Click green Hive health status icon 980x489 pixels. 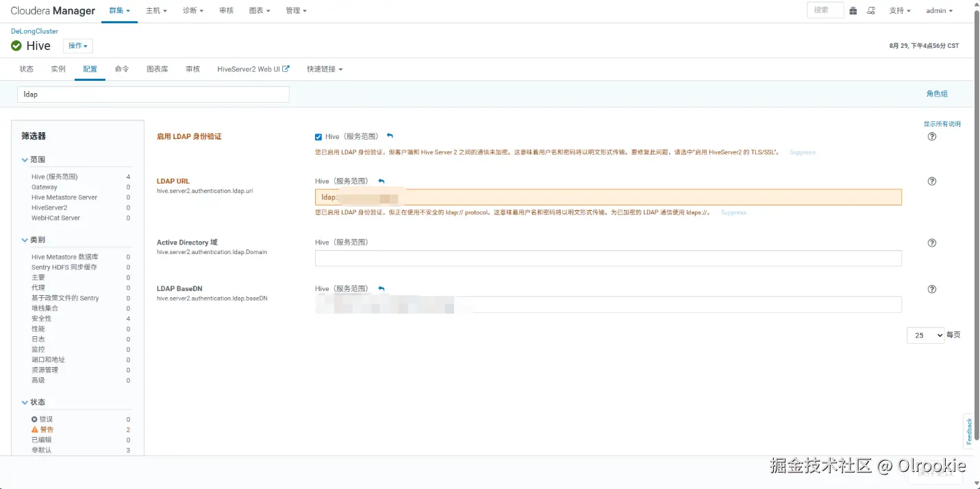pos(16,46)
